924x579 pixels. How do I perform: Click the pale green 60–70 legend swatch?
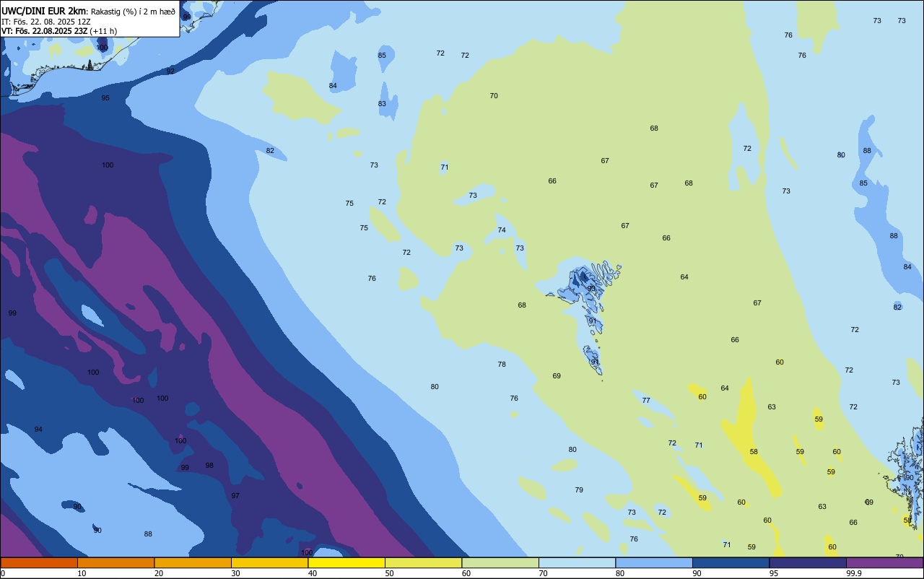click(500, 562)
